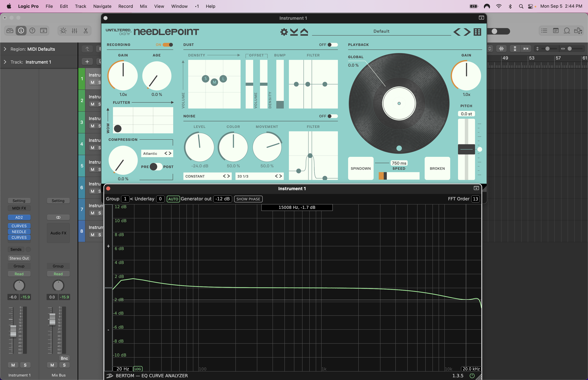This screenshot has width=588, height=380.
Task: Toggle LOG frequency scale button
Action: coord(138,369)
